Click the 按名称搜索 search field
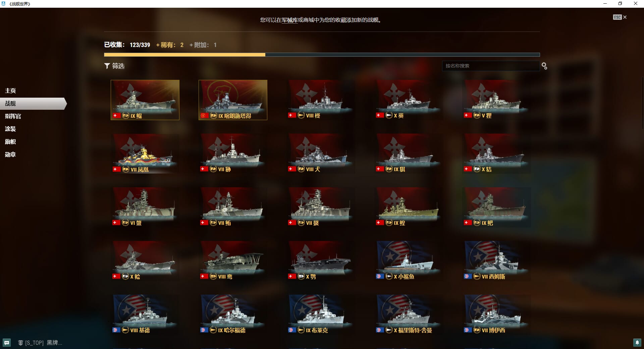644x349 pixels. click(491, 66)
